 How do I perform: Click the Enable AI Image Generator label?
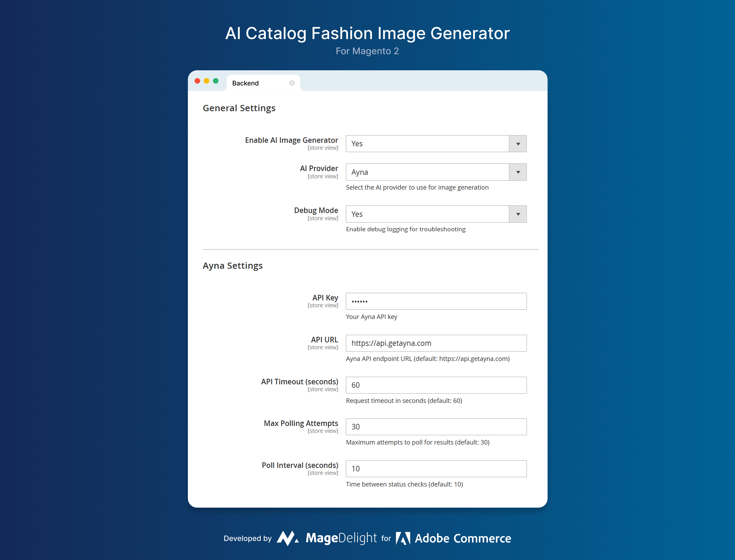click(292, 140)
